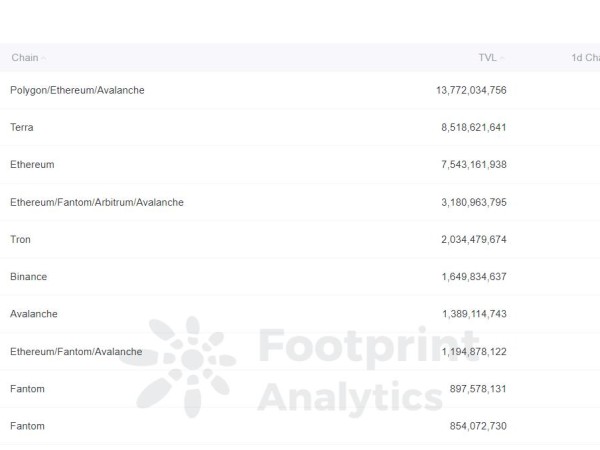Select the Polygon/Ethereum/Avalanche chain cell
Screen dimensions: 600x450
[x=77, y=90]
